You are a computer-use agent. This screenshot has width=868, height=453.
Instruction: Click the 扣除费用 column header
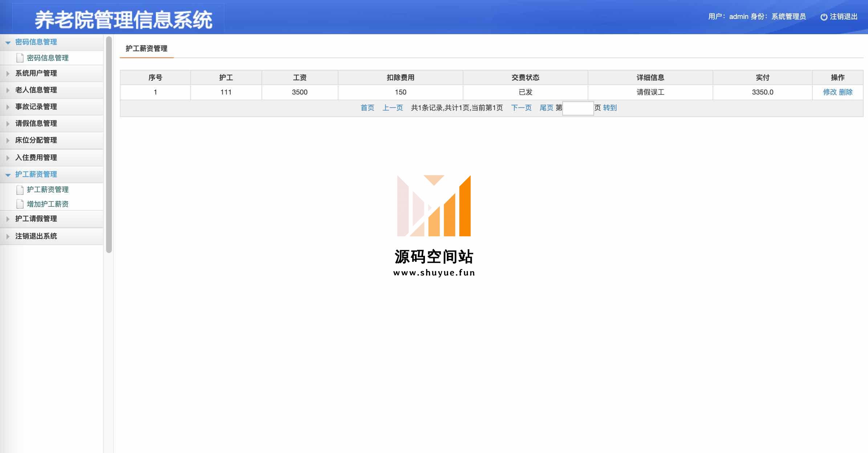[401, 78]
